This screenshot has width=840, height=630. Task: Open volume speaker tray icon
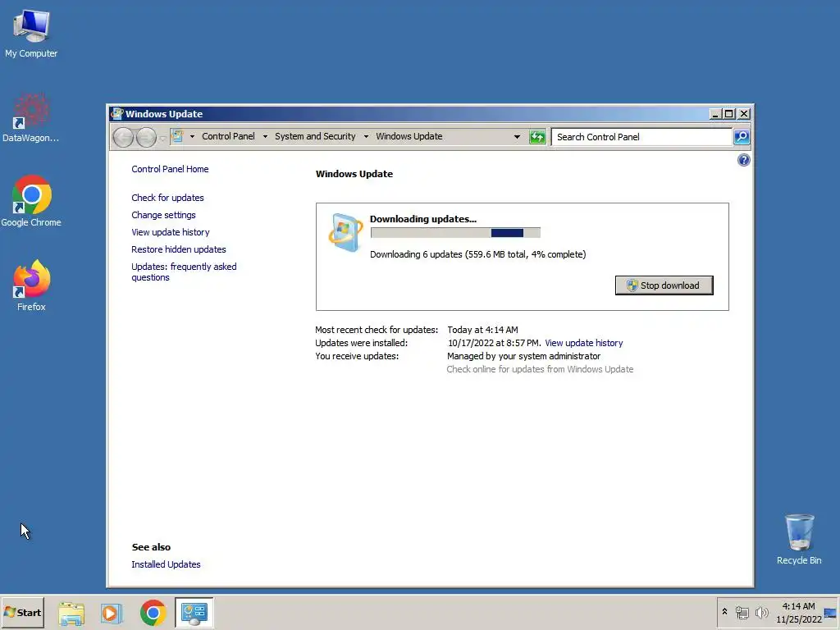pyautogui.click(x=761, y=612)
